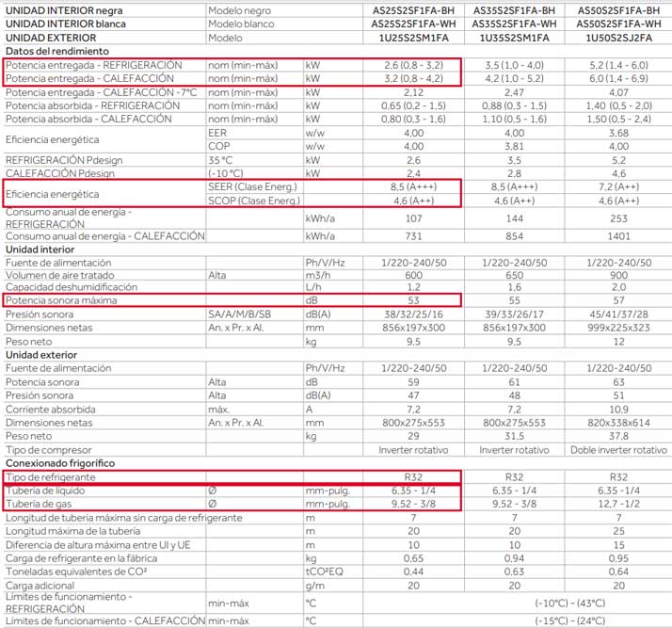Select the 'Unidad interior' section heading
This screenshot has height=628, width=672.
(x=40, y=250)
